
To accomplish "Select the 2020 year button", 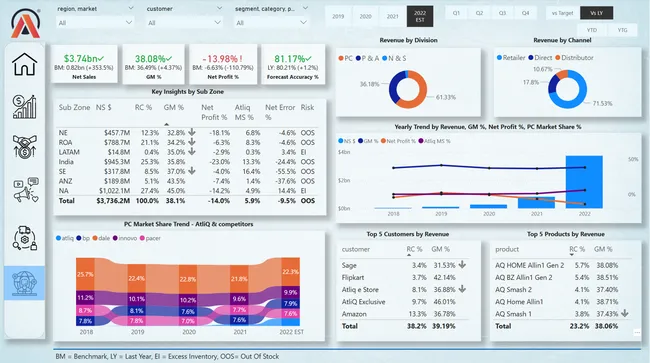I will click(365, 16).
